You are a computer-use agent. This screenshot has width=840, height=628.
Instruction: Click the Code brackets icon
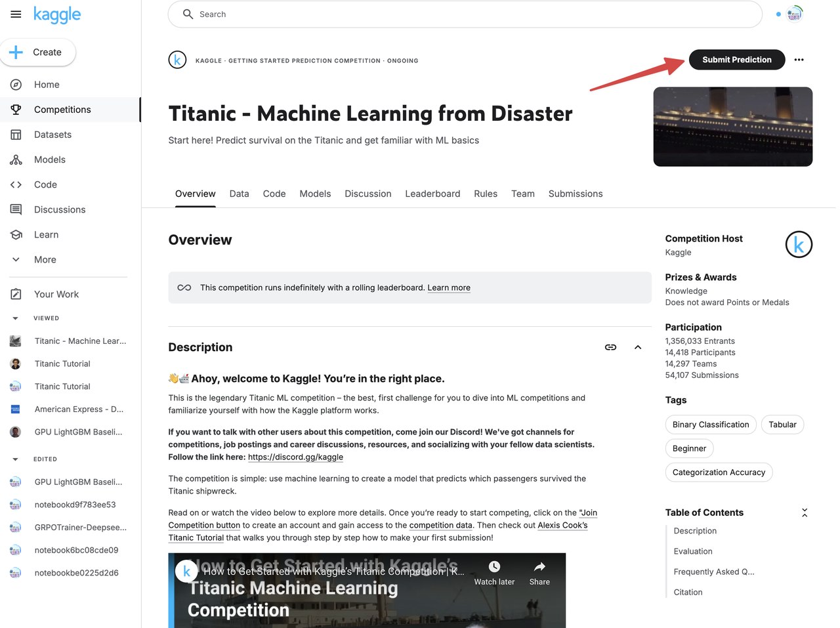pos(16,184)
